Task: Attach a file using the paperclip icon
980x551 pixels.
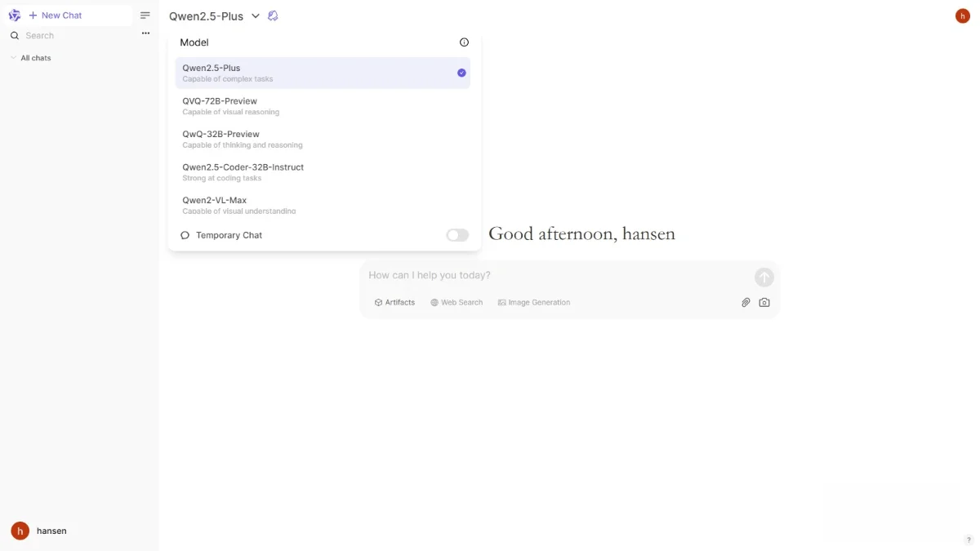Action: [x=746, y=302]
